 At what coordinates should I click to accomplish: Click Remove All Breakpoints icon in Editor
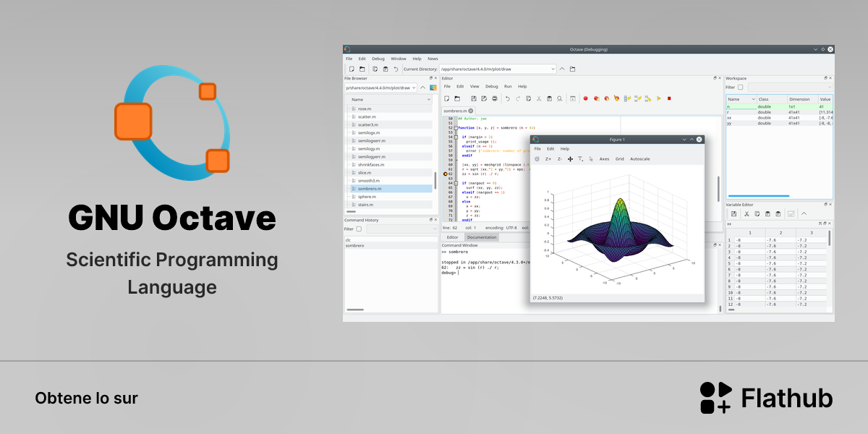tap(616, 98)
